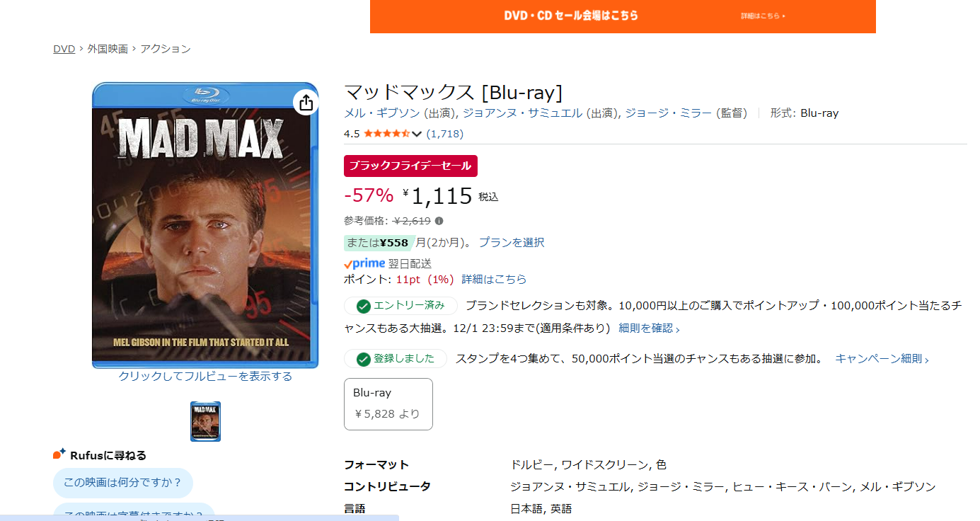Open the 1,718 reviews link
The width and height of the screenshot is (980, 521).
tap(445, 134)
